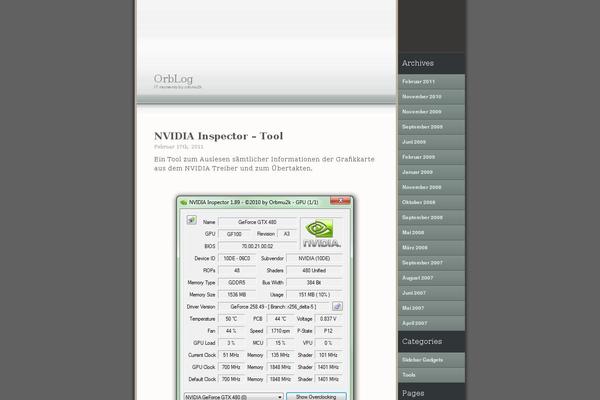Click the Temperature value 50 °C
The width and height of the screenshot is (600, 400).
click(231, 319)
